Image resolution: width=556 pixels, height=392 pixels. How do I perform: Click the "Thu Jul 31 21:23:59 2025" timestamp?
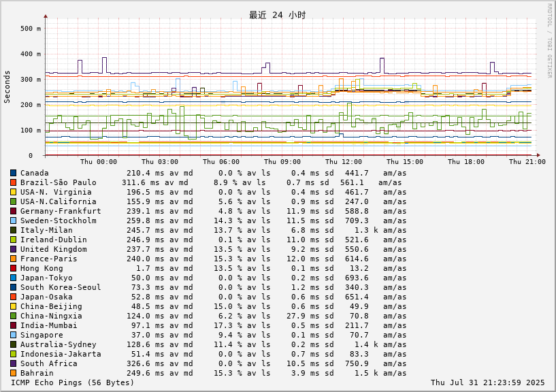coord(487,382)
